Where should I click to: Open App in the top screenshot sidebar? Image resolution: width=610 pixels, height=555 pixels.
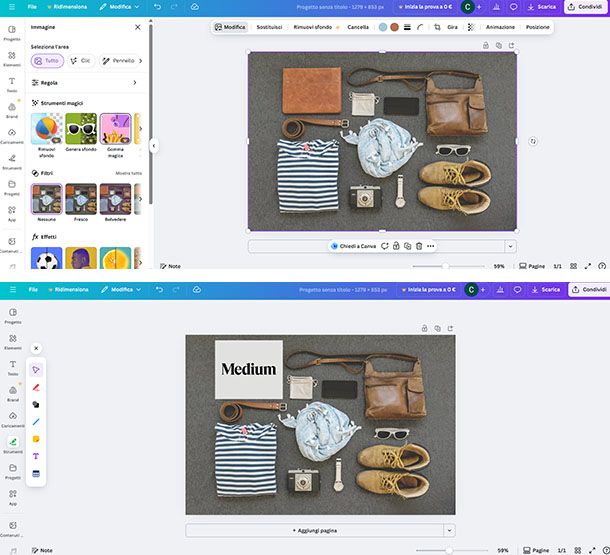tap(12, 213)
